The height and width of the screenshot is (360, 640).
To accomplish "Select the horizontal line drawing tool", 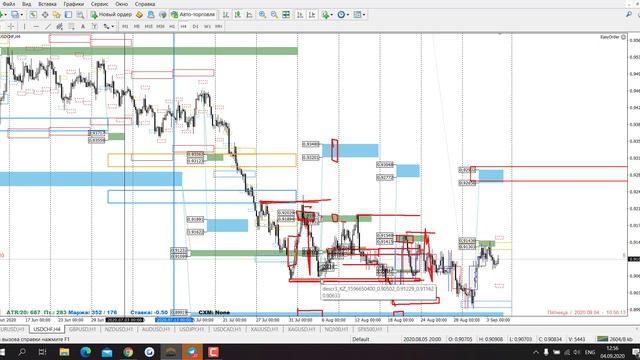I will click(x=36, y=26).
